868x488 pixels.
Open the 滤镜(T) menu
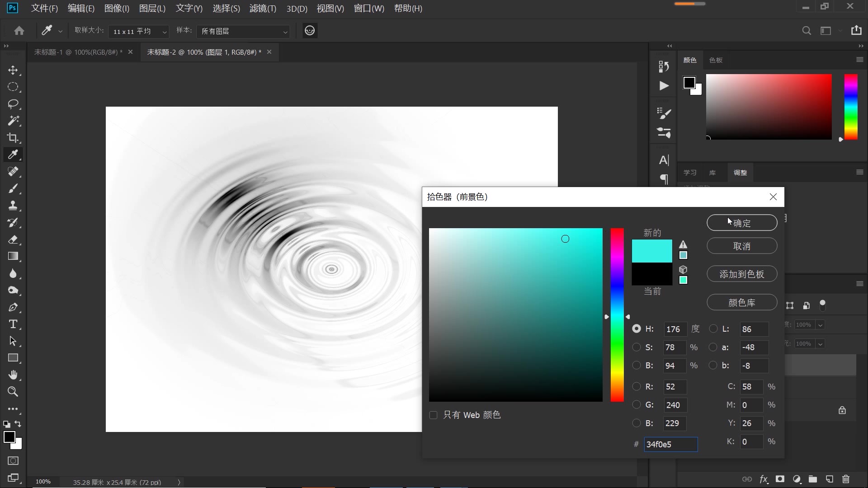point(262,9)
